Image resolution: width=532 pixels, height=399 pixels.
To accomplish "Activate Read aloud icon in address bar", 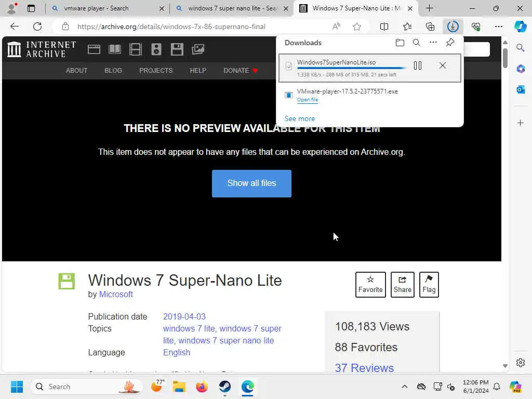I will pos(336,26).
